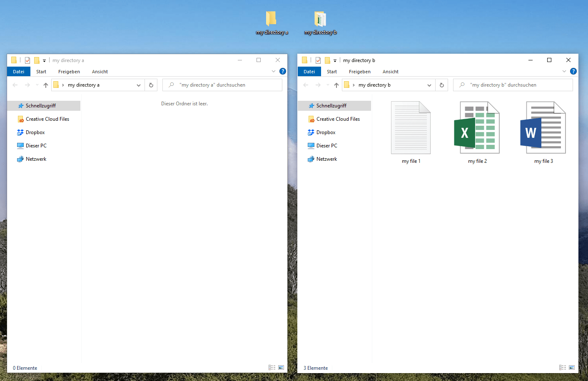Open the Excel file 'my file 2'
Screen dimensions: 588x381
click(477, 128)
